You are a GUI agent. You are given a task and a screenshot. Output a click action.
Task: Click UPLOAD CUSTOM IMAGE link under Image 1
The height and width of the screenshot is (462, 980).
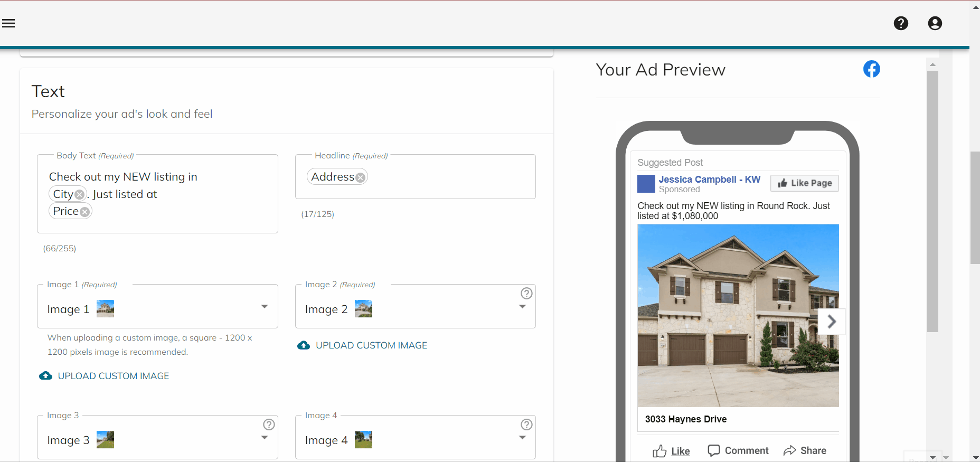tap(114, 376)
